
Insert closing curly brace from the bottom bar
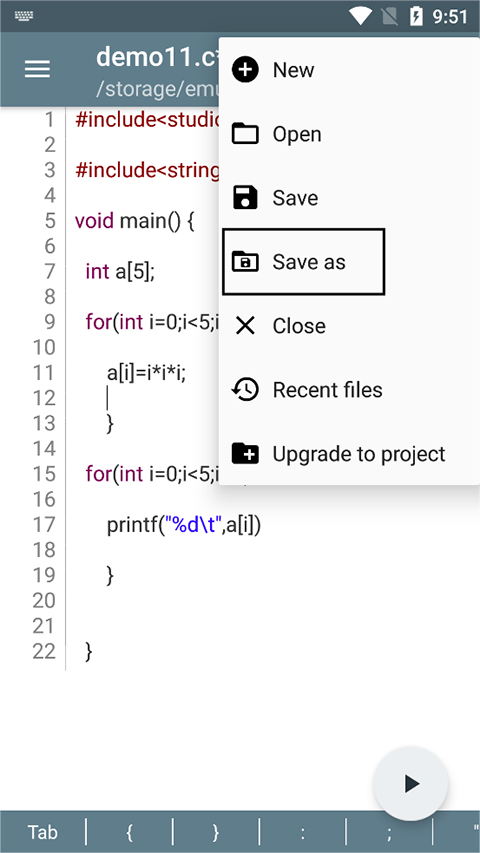[x=216, y=832]
